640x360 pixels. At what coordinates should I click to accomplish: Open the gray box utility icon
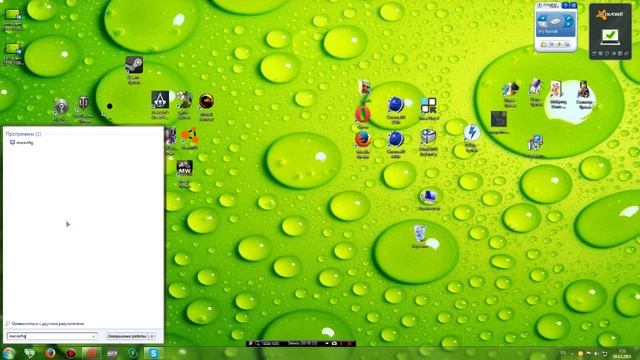click(429, 137)
